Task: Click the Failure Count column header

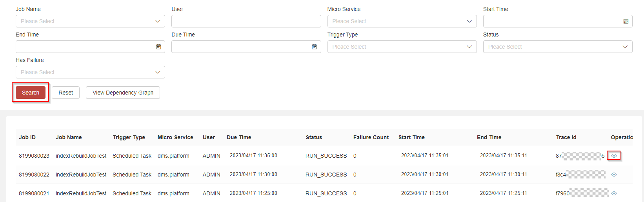Action: 371,137
